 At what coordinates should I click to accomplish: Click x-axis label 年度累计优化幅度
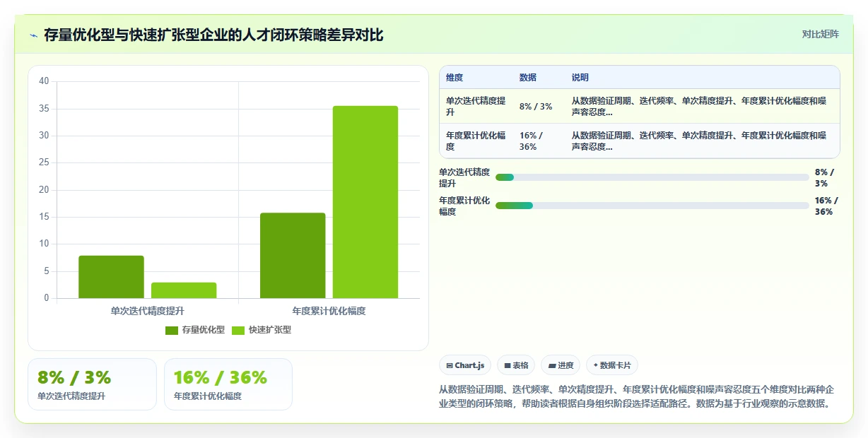pos(329,311)
